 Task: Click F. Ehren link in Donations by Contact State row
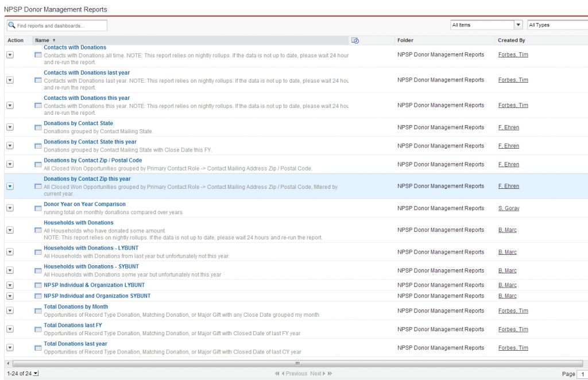click(x=509, y=127)
